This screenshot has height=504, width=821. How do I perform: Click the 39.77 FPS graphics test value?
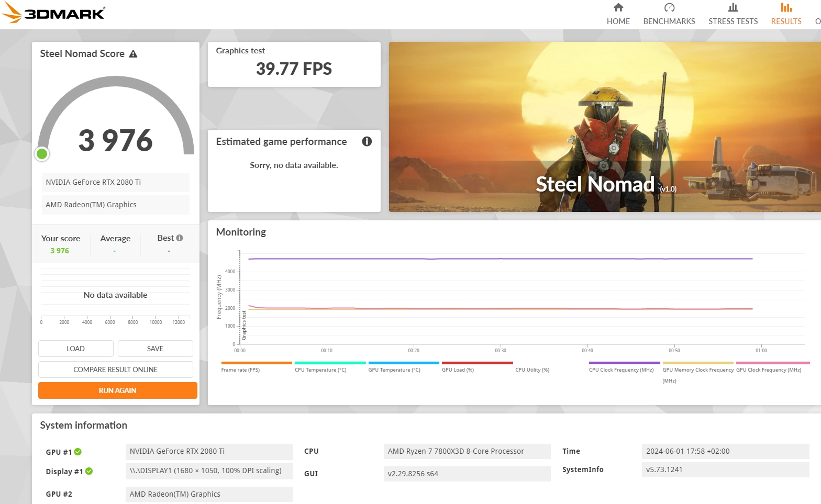point(294,69)
